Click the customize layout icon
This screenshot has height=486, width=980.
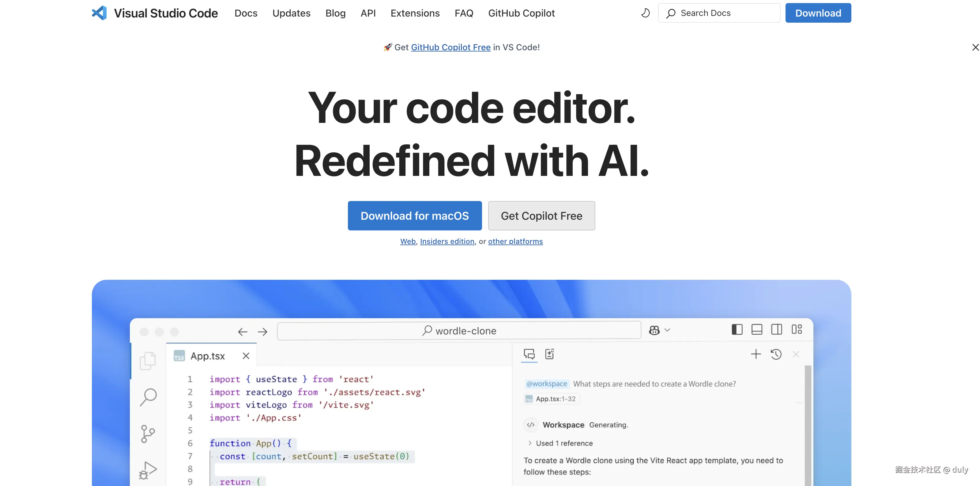coord(797,329)
